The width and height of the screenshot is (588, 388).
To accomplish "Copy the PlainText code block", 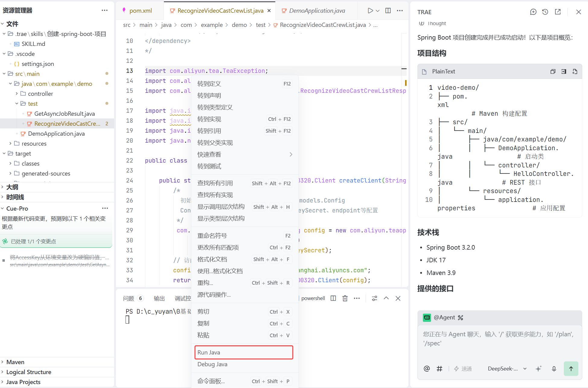I will point(553,71).
